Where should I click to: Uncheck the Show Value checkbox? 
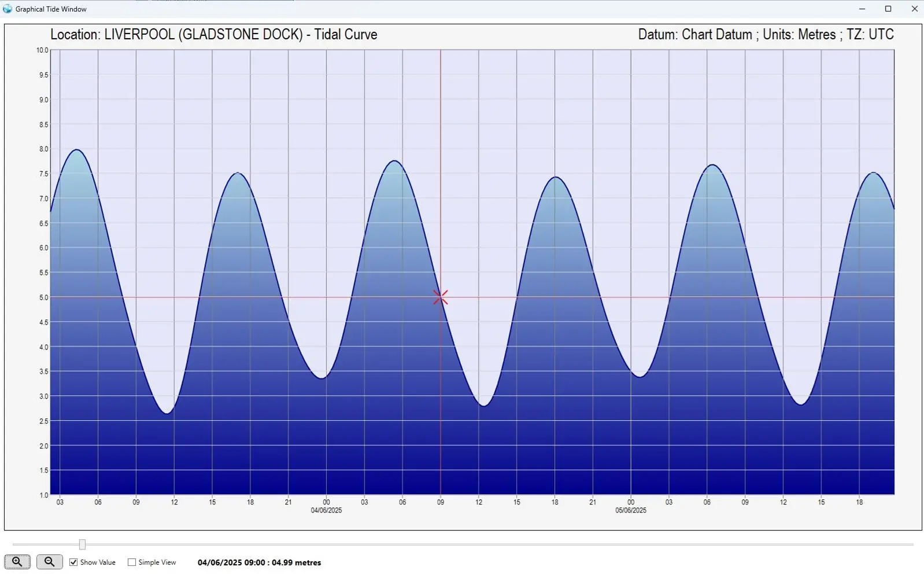click(x=73, y=562)
